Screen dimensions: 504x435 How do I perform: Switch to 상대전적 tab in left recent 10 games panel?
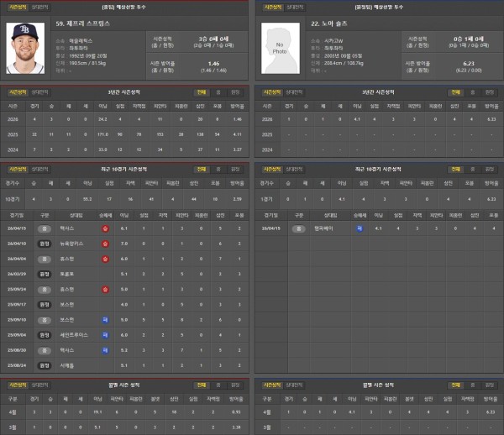(39, 168)
